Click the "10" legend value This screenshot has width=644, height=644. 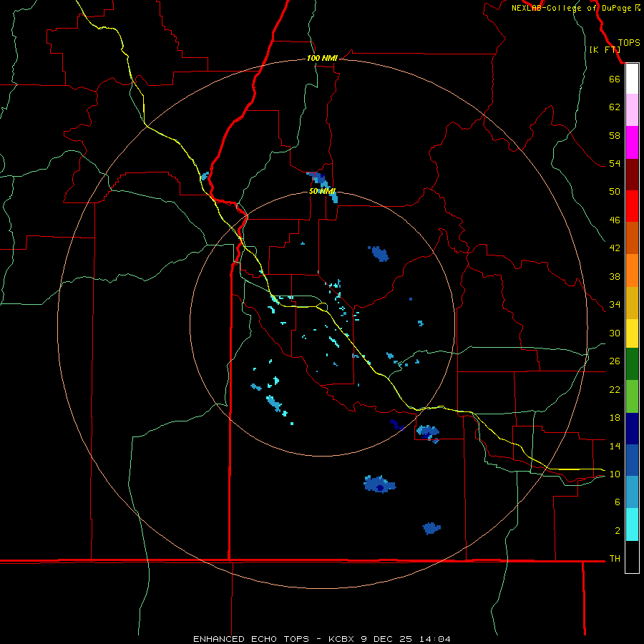[x=615, y=474]
